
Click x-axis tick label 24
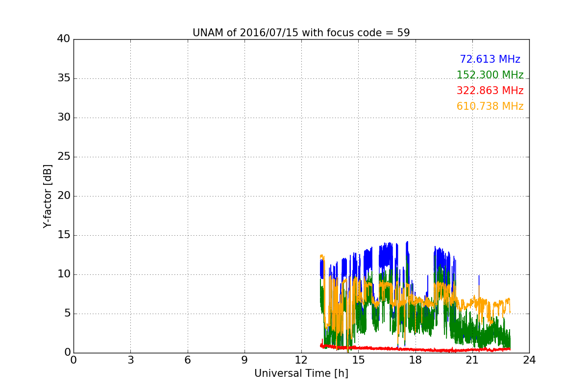[x=529, y=360]
